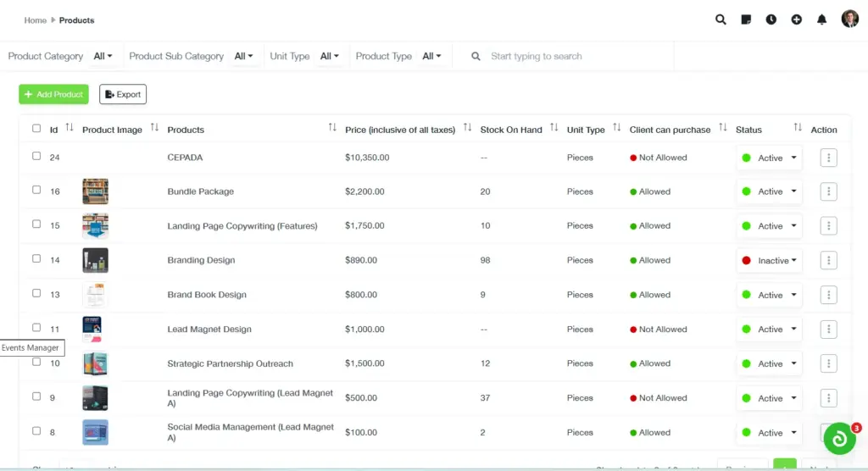This screenshot has height=471, width=868.
Task: Go to Home breadcrumb link
Action: pyautogui.click(x=36, y=20)
